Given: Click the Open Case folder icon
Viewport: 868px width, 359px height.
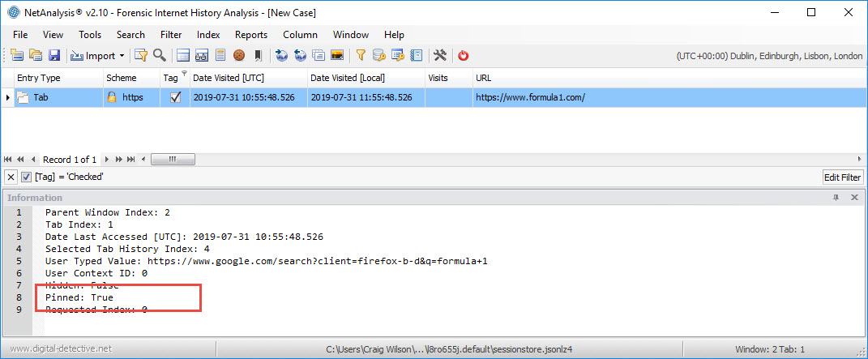Looking at the screenshot, I should (36, 55).
